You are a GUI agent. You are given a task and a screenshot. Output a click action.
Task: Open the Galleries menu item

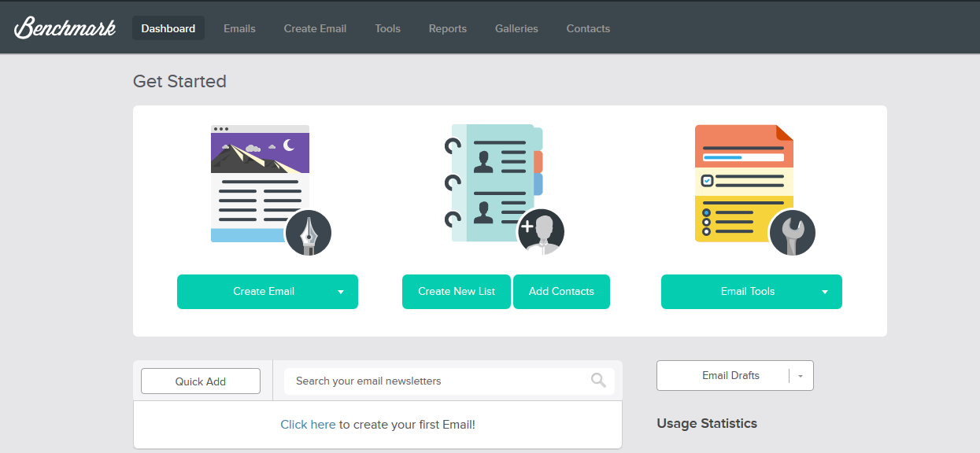tap(516, 28)
